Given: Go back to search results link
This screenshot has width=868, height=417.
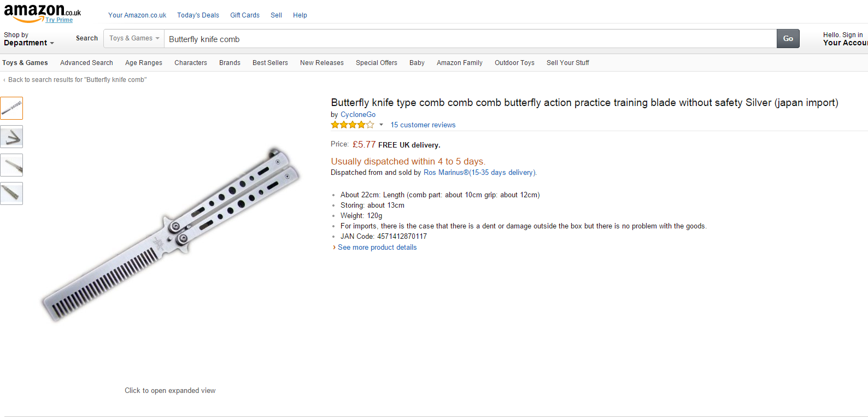Looking at the screenshot, I should (77, 80).
